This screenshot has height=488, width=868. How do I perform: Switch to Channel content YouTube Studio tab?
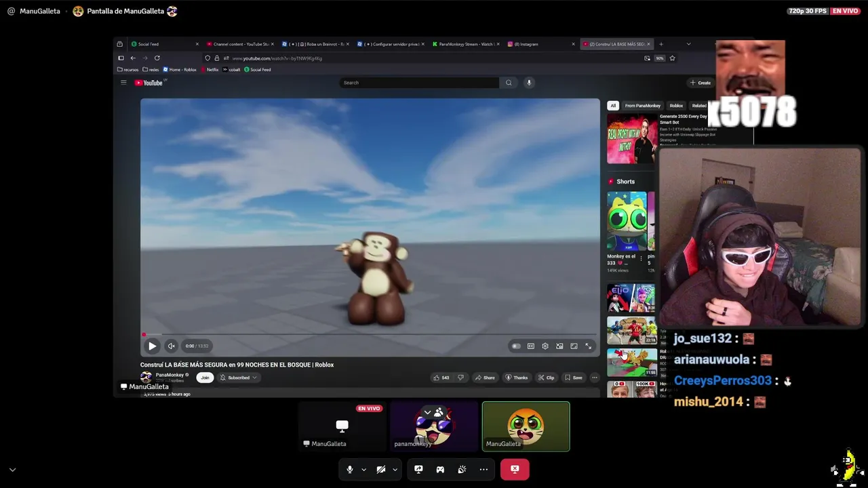(241, 44)
